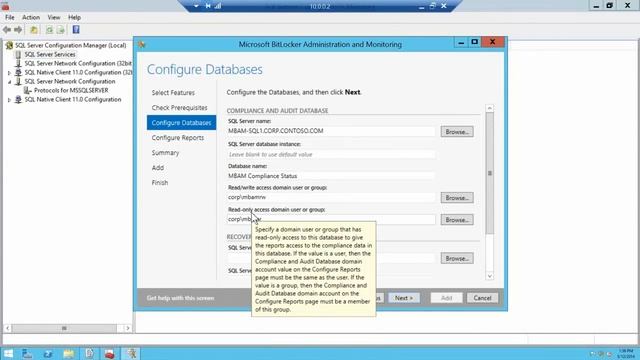The image size is (640, 360).
Task: Browse for compliance SQL Server name
Action: tap(457, 132)
